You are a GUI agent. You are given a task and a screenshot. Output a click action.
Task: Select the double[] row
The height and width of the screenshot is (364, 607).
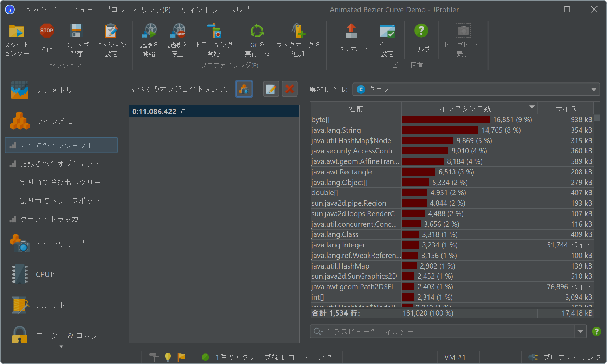pyautogui.click(x=452, y=193)
